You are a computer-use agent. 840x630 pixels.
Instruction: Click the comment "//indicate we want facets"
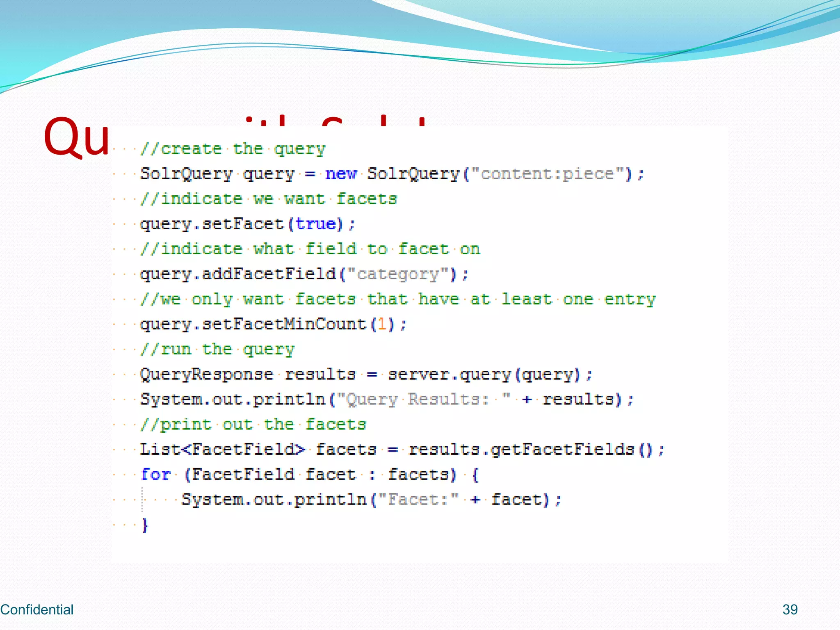[x=268, y=199]
